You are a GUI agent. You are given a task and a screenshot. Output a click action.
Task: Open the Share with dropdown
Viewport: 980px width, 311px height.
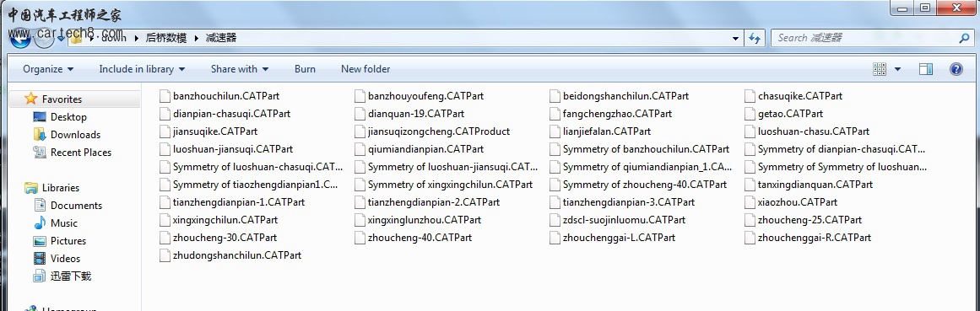click(x=240, y=69)
